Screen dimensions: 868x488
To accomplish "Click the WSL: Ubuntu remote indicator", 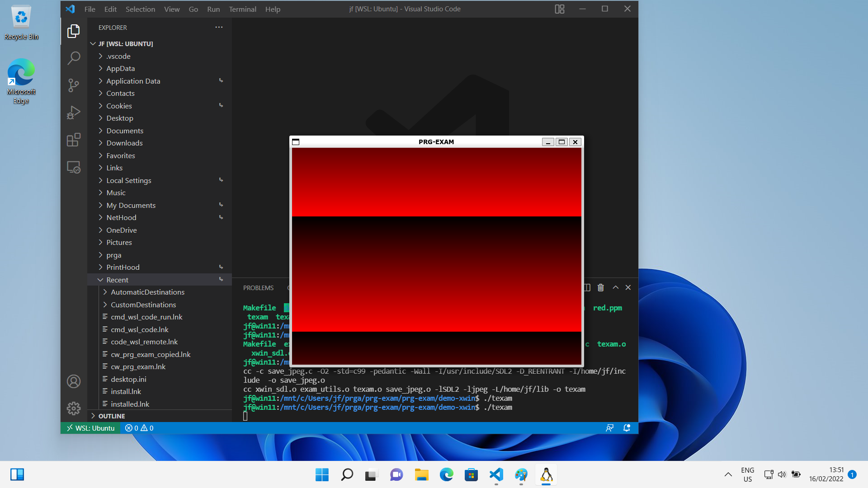I will point(90,428).
